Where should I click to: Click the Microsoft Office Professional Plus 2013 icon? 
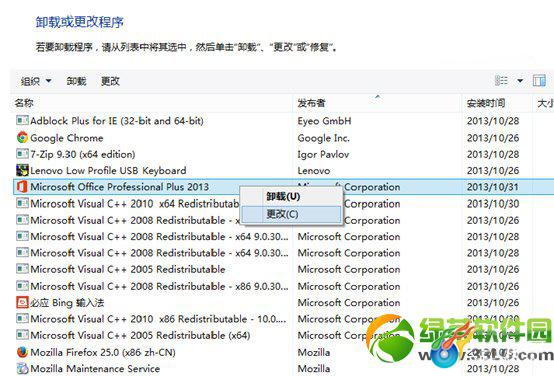(22, 187)
